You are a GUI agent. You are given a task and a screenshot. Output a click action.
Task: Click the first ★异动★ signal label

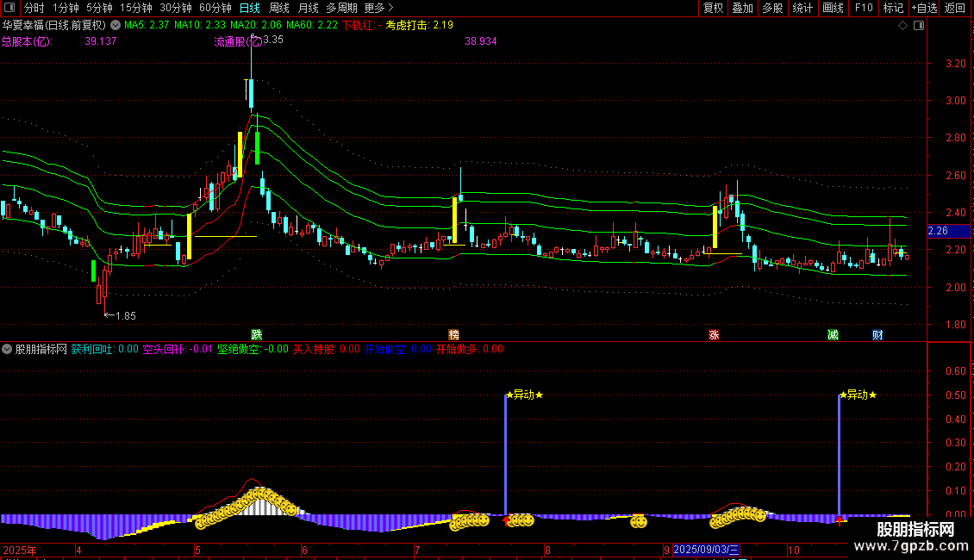524,395
